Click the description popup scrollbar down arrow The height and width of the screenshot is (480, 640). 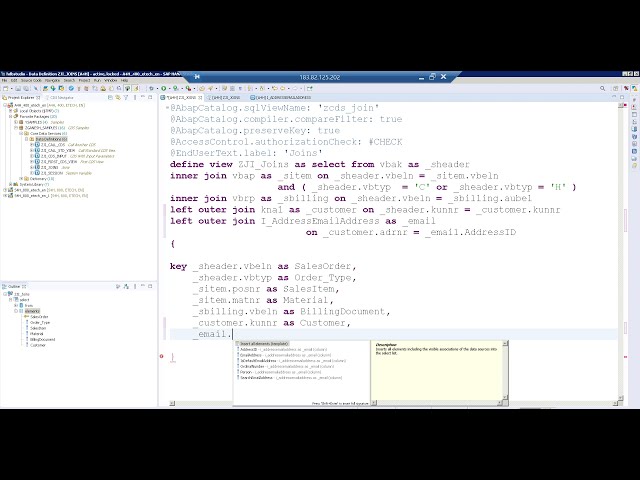[505, 397]
